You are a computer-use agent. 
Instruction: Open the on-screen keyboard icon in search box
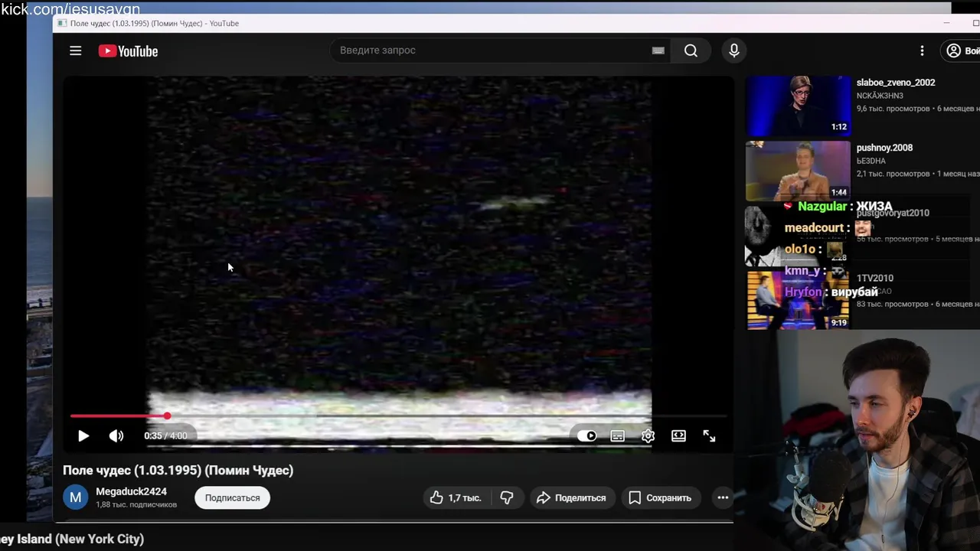pos(658,51)
